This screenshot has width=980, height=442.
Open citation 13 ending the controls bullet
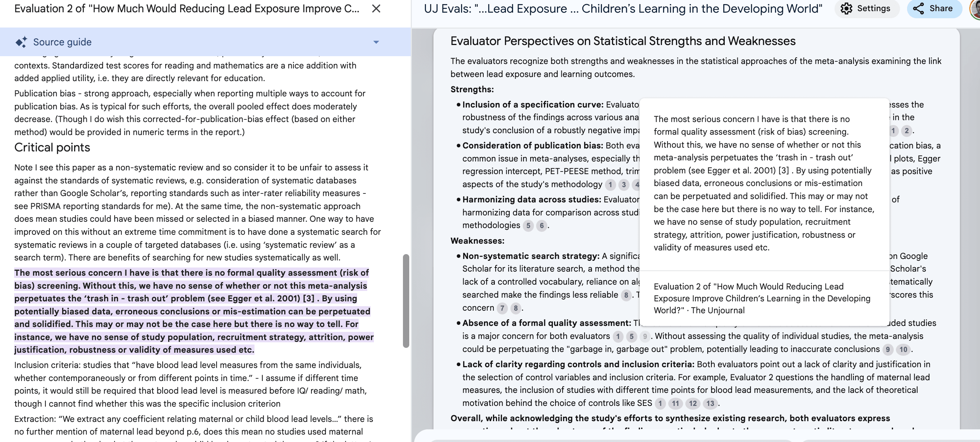point(710,404)
